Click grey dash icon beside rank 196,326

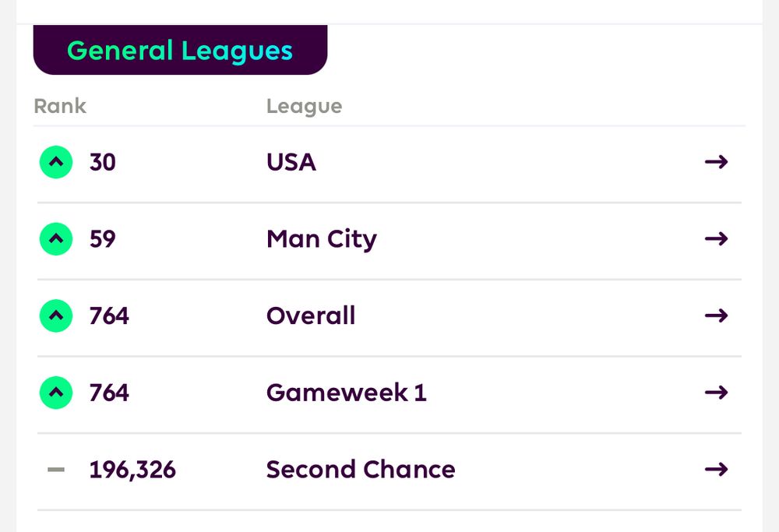click(56, 470)
